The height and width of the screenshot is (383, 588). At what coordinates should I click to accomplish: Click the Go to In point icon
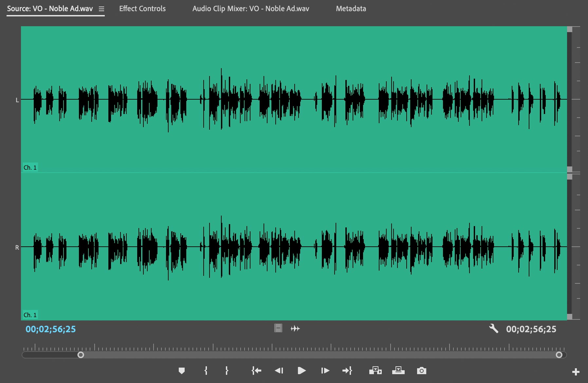coord(257,371)
